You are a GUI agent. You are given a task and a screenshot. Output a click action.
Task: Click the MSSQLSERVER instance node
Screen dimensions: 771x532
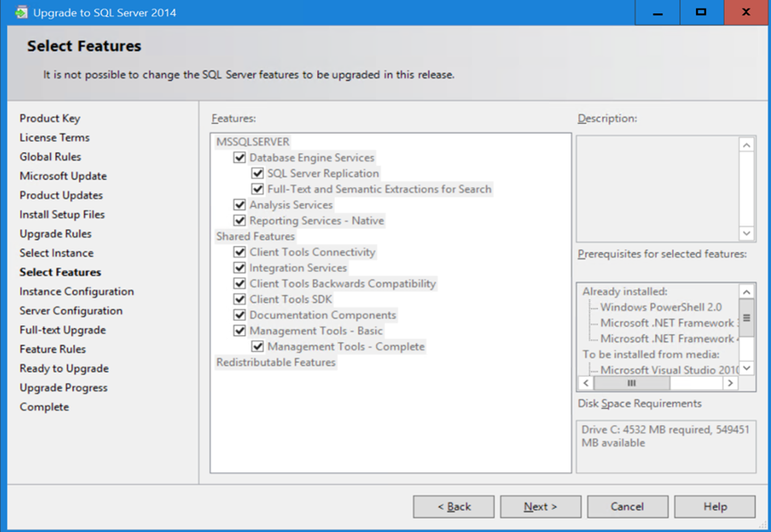tap(253, 142)
